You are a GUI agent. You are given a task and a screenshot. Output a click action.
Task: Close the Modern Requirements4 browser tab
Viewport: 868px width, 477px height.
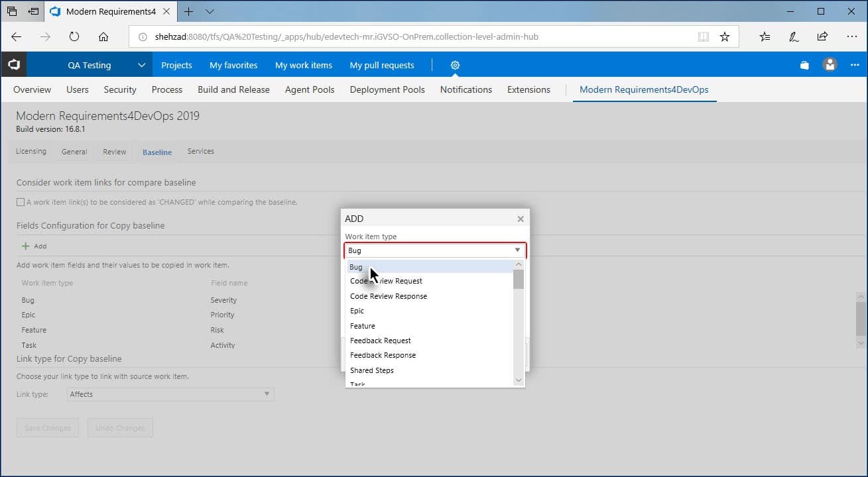point(166,11)
